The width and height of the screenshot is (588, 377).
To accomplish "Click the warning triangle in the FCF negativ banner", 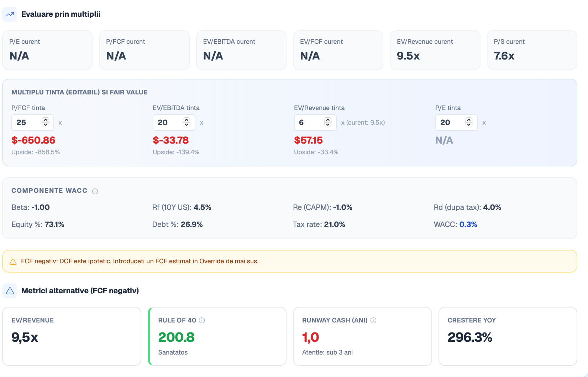I will (13, 262).
